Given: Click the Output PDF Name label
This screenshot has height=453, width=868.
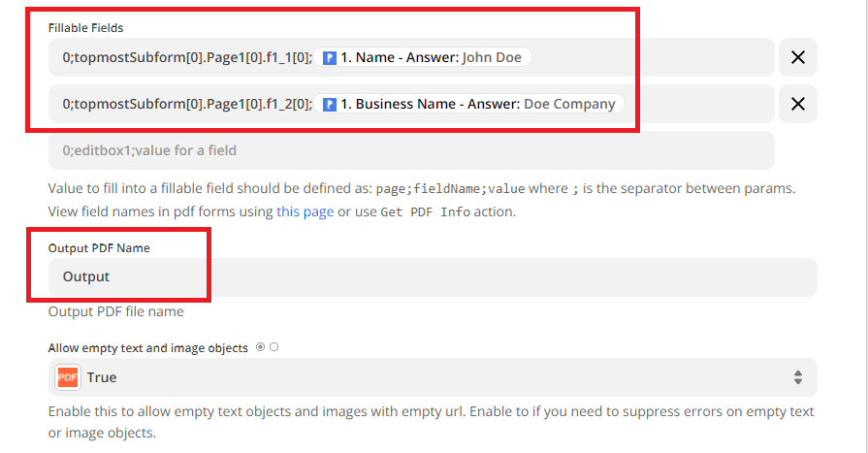Looking at the screenshot, I should [x=99, y=248].
